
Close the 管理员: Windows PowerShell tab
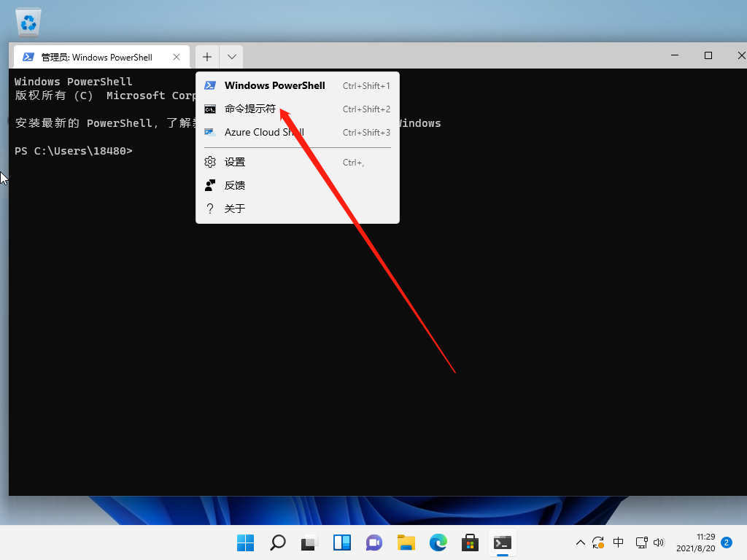coord(177,57)
